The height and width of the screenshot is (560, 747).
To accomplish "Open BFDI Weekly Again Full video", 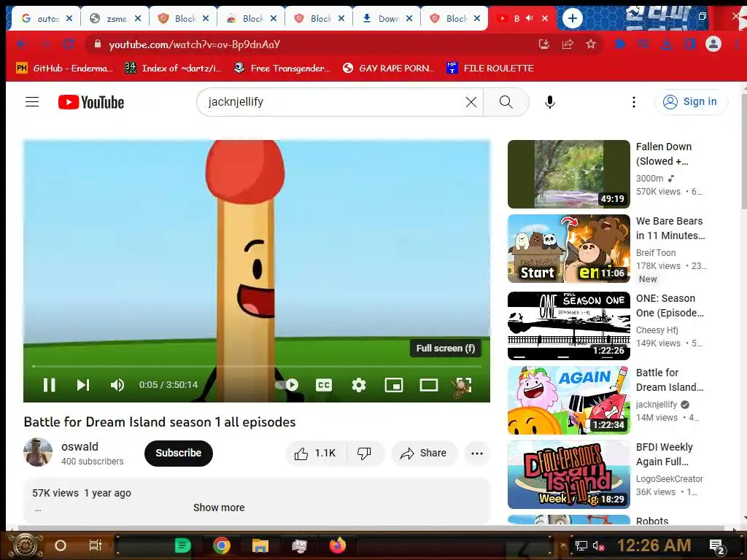I will (x=569, y=475).
